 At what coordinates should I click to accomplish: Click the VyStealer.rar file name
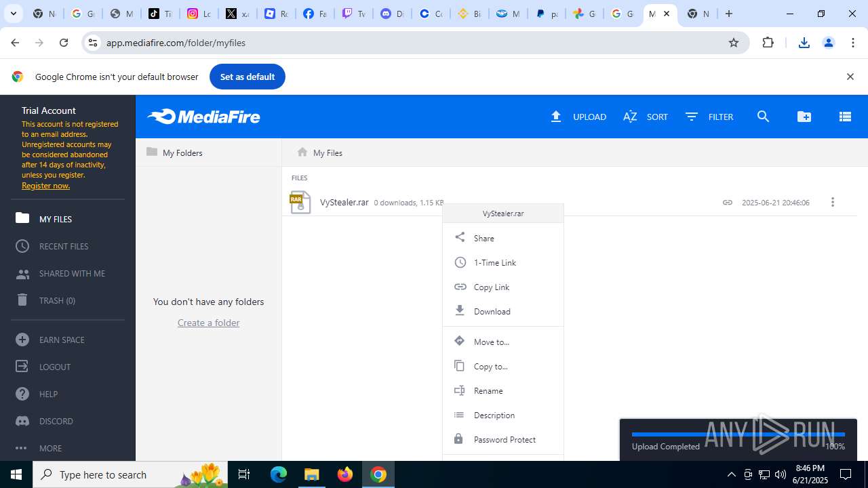click(344, 202)
